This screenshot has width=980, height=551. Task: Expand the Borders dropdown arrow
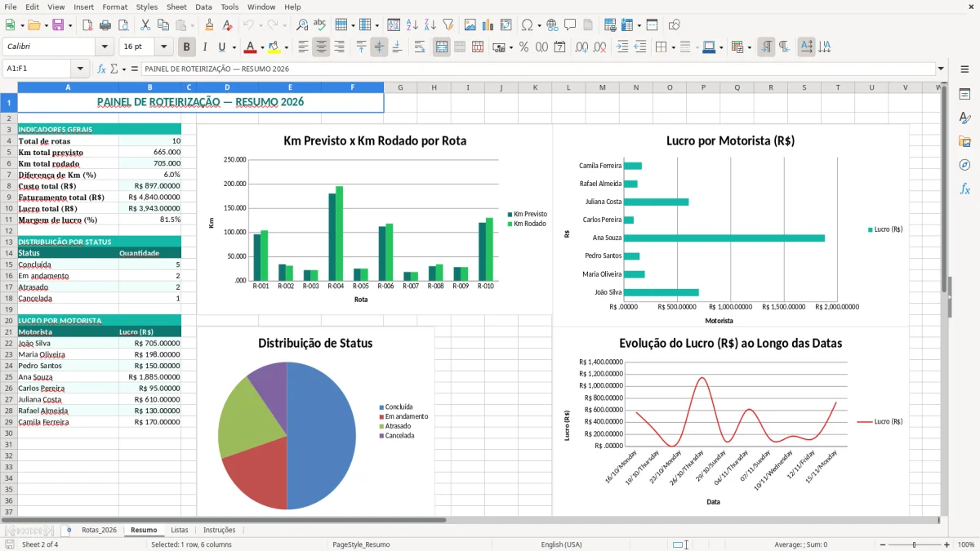(x=674, y=47)
